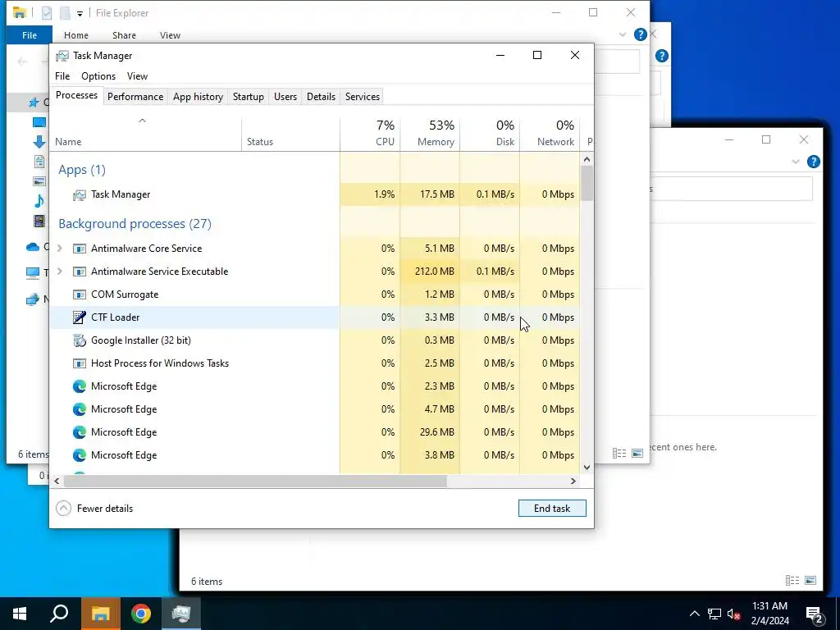Viewport: 840px width, 630px height.
Task: Open the File Explorer help icon
Action: 640,34
